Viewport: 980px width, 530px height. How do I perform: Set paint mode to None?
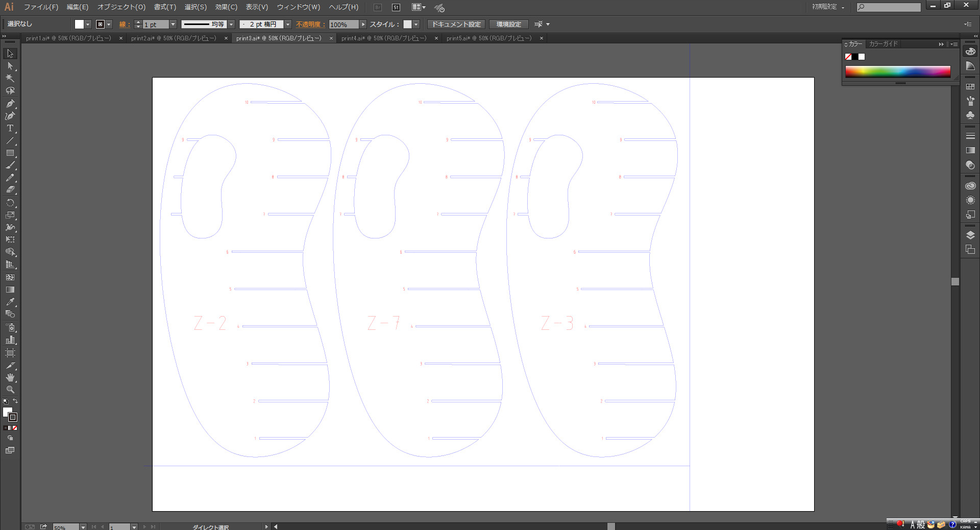tap(15, 428)
